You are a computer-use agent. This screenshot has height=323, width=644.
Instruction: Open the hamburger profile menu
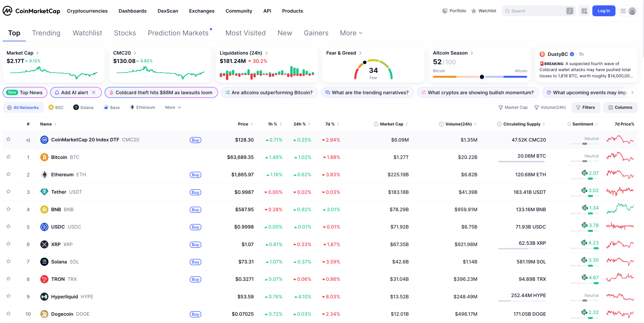click(628, 11)
